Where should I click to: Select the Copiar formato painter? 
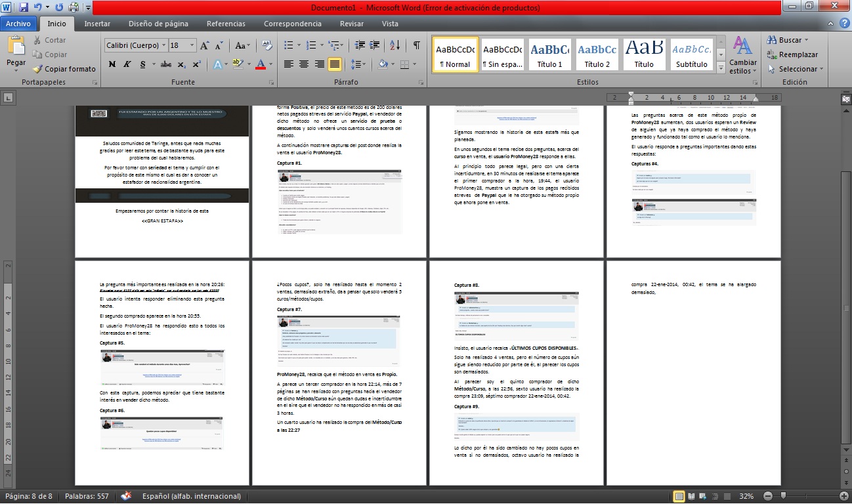tap(64, 69)
